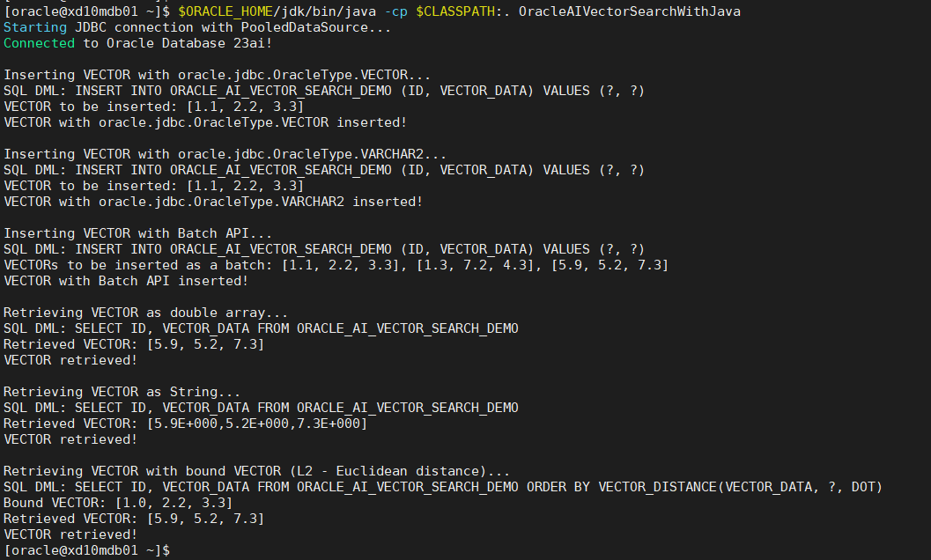
Task: Click 'L2 - Euclidean distance' retrieving line
Action: (x=256, y=471)
